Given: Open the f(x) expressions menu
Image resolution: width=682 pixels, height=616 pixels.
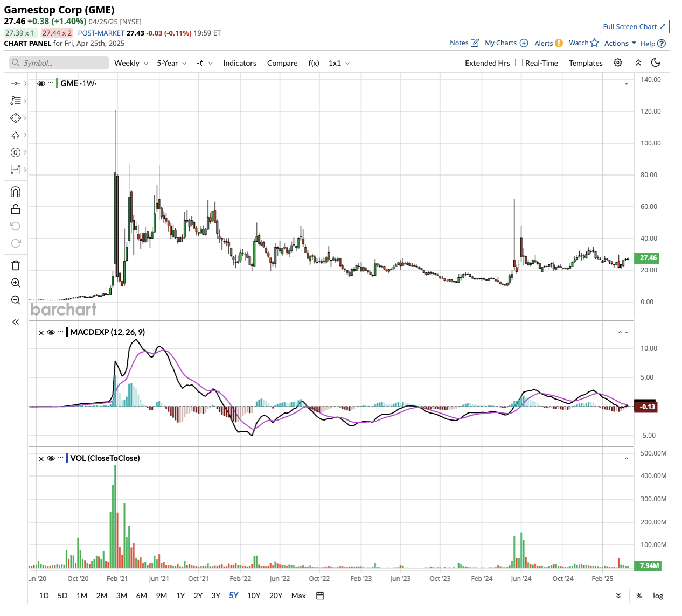Looking at the screenshot, I should pos(314,63).
